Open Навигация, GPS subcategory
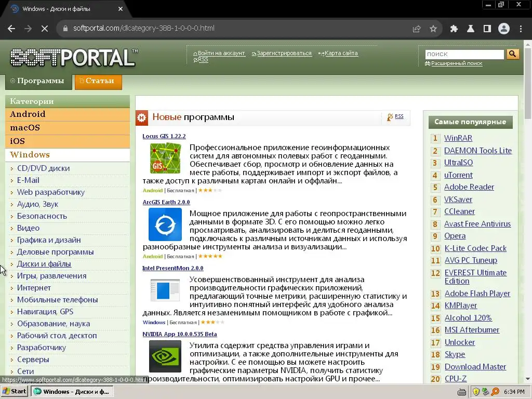Image resolution: width=532 pixels, height=399 pixels. (x=45, y=312)
